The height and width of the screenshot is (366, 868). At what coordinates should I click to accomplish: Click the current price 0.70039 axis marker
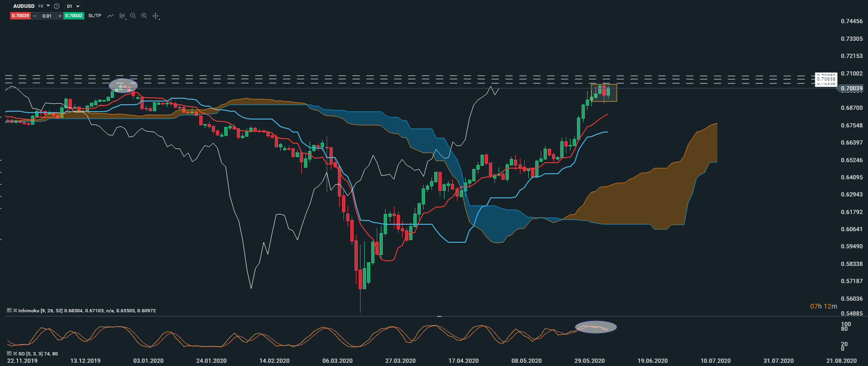pos(851,88)
